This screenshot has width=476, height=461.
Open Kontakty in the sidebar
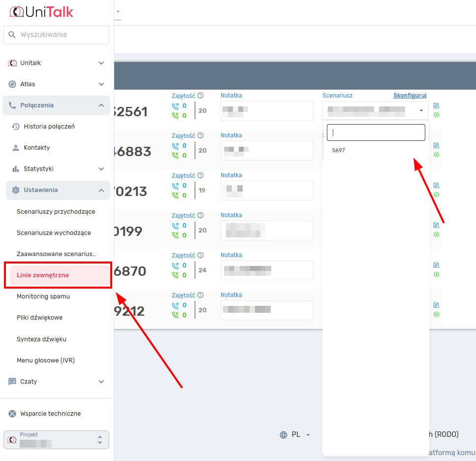point(37,148)
